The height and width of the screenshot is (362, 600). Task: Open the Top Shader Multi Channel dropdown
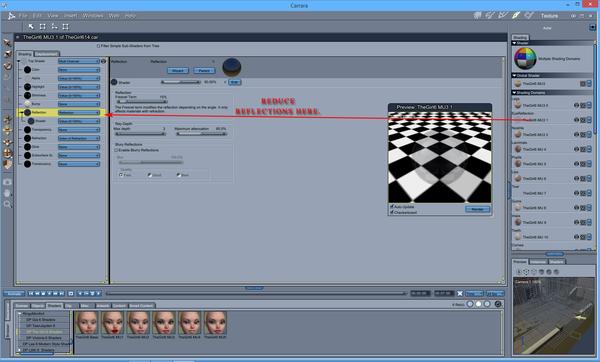coord(79,61)
